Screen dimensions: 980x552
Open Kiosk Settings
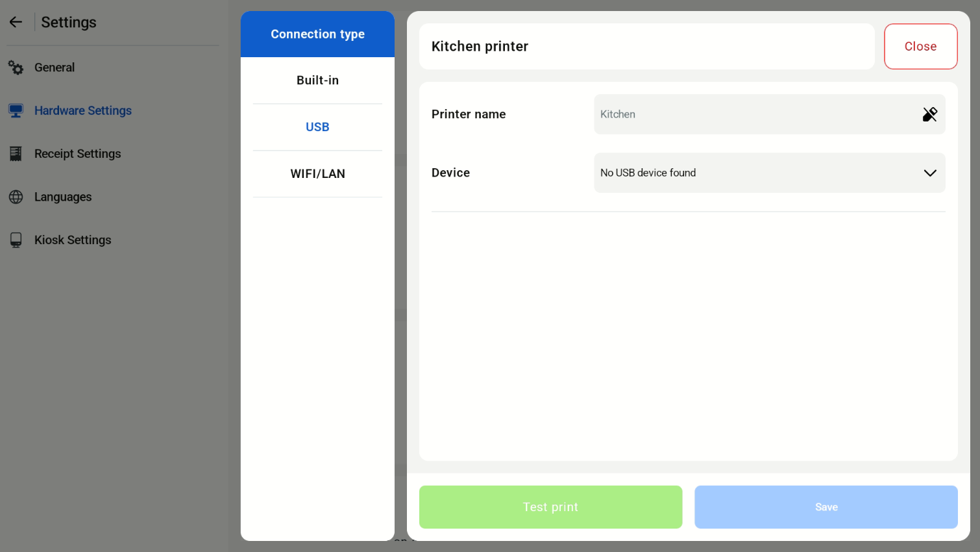pos(73,240)
